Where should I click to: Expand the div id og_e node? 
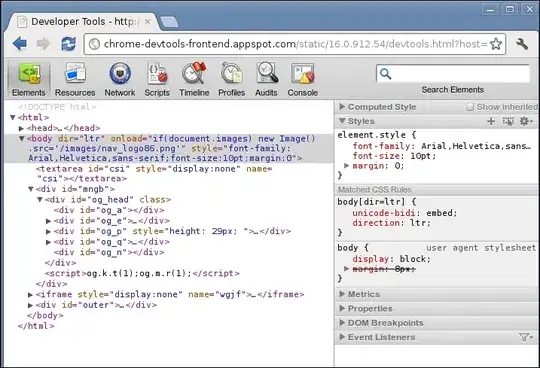[49, 221]
